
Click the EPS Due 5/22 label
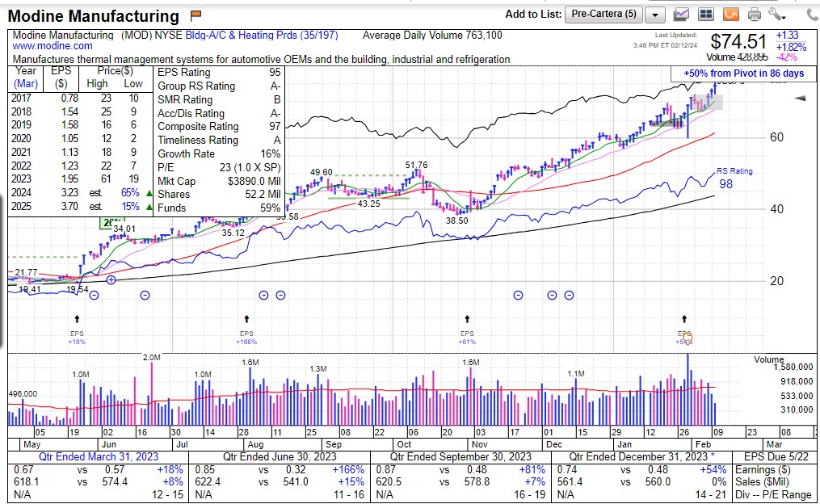776,456
